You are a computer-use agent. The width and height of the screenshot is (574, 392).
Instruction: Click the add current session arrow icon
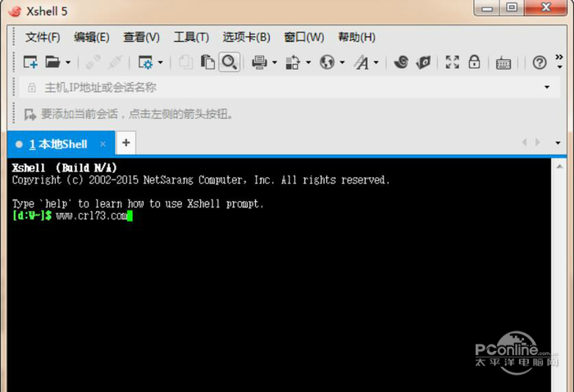click(x=30, y=115)
